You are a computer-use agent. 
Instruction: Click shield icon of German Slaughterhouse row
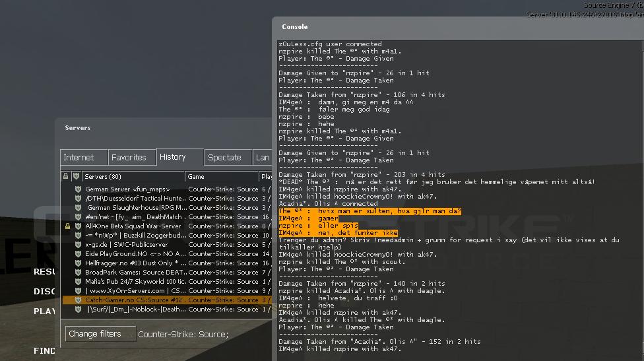(x=78, y=208)
